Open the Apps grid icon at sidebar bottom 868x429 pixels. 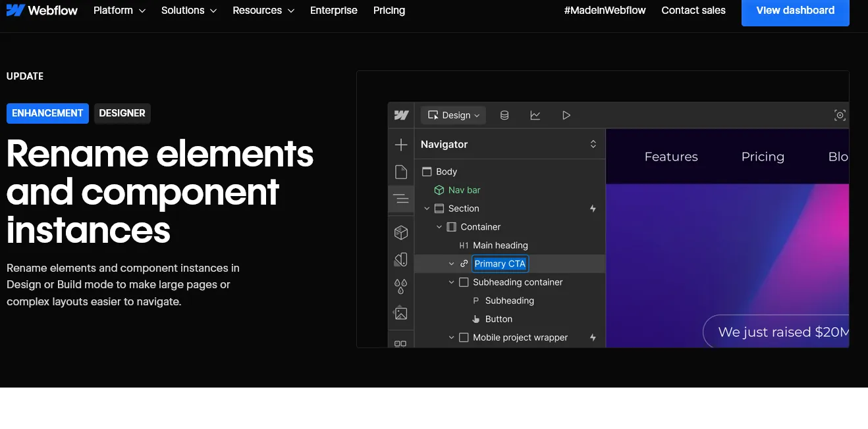click(400, 343)
